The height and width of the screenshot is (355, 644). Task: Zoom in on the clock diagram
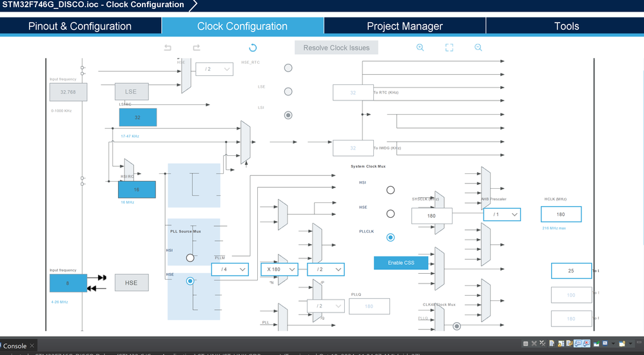pyautogui.click(x=420, y=48)
